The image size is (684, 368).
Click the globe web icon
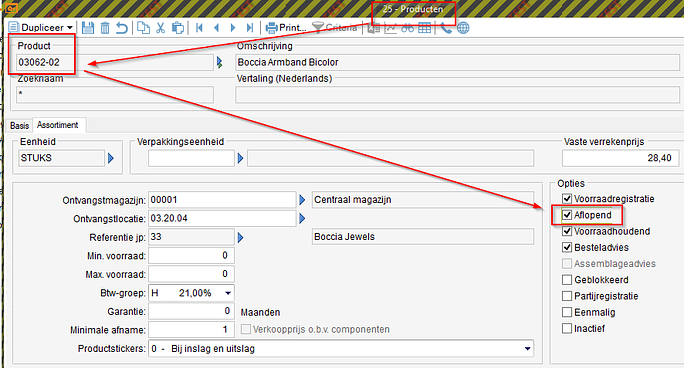[463, 28]
